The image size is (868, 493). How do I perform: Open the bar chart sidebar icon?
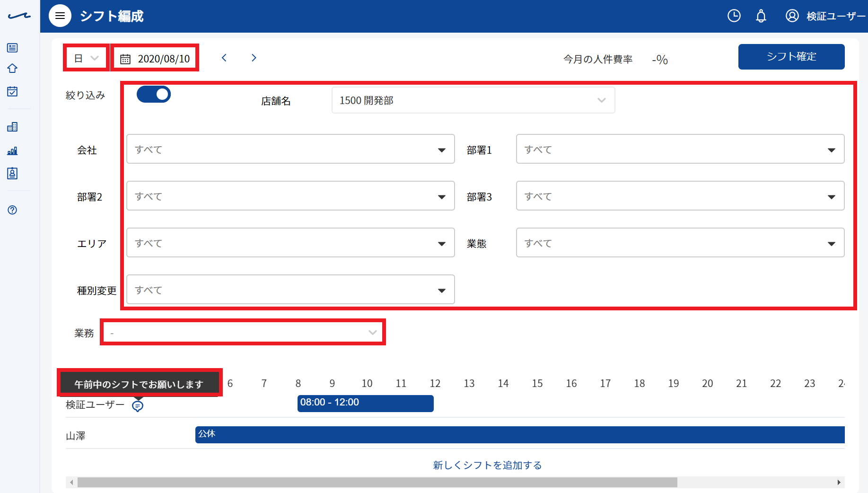tap(12, 151)
